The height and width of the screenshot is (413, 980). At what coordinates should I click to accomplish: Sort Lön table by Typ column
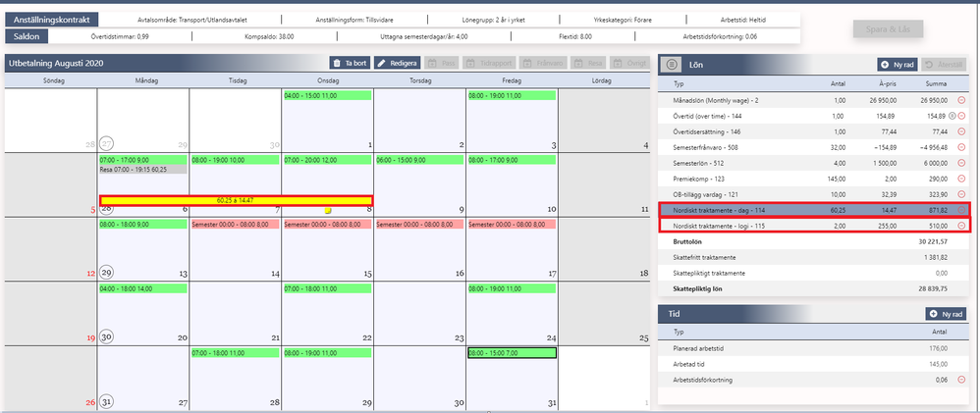679,82
